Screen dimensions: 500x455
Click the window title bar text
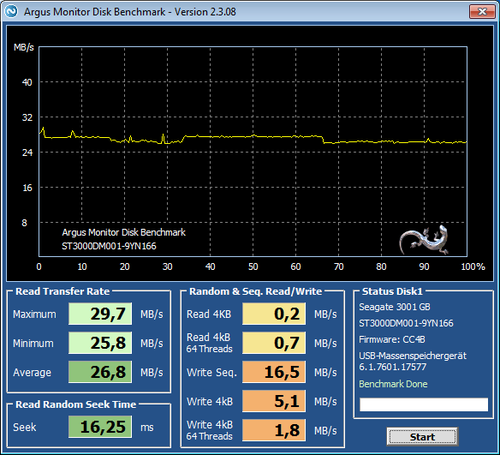click(130, 12)
